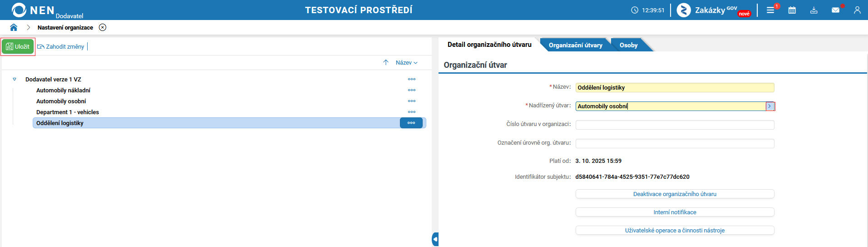Click the NEN logo icon
Image resolution: width=868 pixels, height=247 pixels.
tap(19, 10)
